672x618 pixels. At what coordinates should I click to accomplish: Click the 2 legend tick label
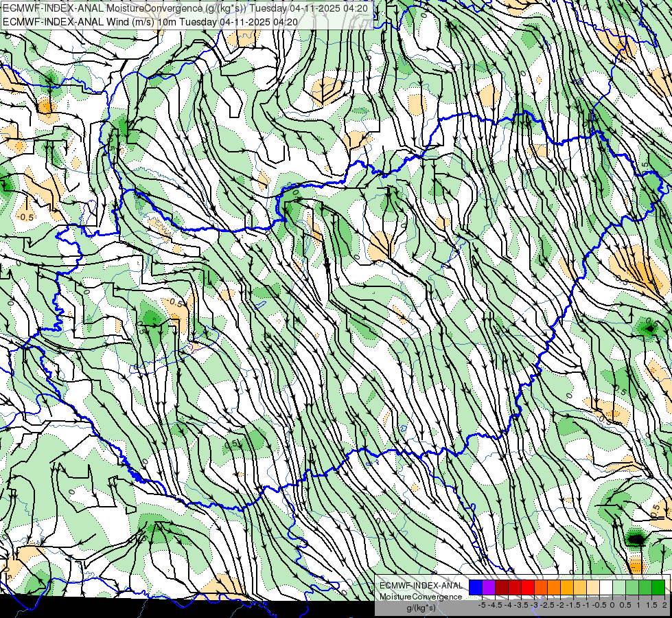pos(664,605)
